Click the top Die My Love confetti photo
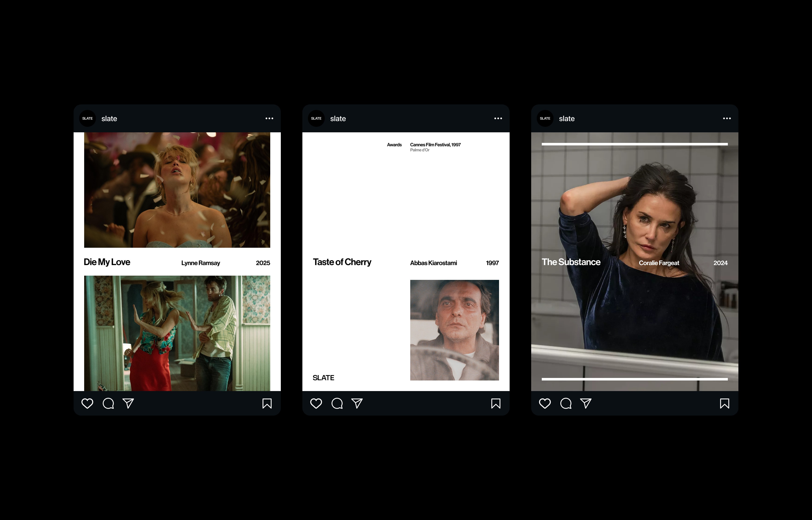 [177, 190]
